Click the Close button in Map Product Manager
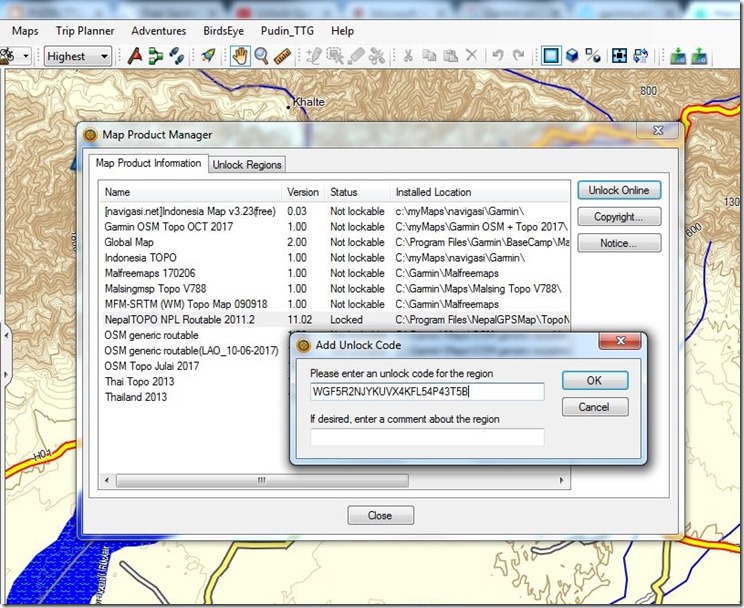This screenshot has width=744, height=608. [x=380, y=515]
